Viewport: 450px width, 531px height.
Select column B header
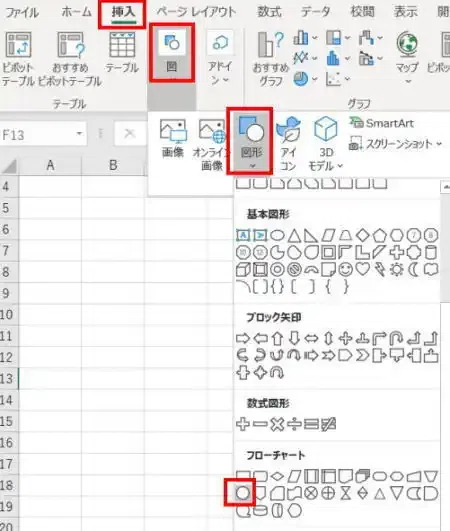point(113,166)
